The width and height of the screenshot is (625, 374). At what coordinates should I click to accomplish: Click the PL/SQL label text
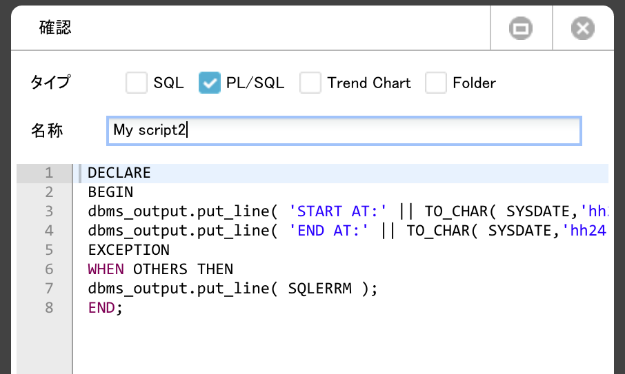(x=255, y=83)
